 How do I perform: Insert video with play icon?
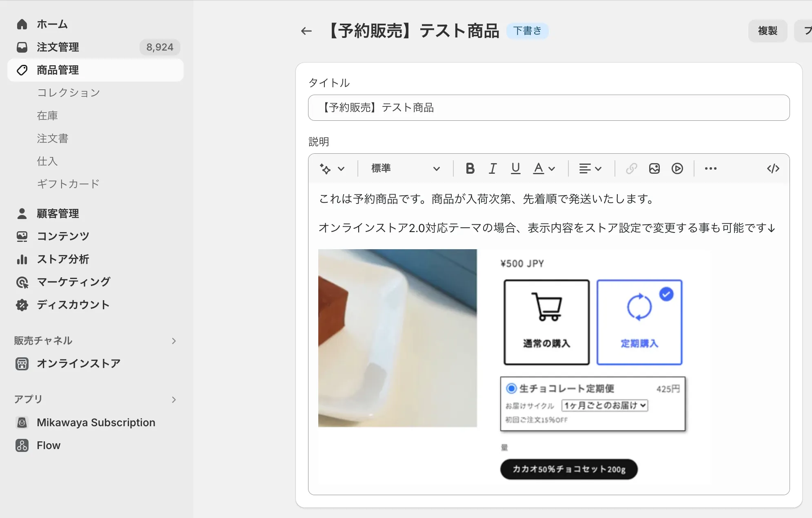point(677,168)
